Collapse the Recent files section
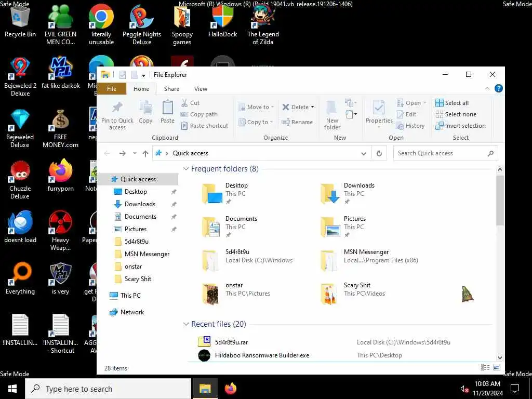532x399 pixels. point(186,324)
